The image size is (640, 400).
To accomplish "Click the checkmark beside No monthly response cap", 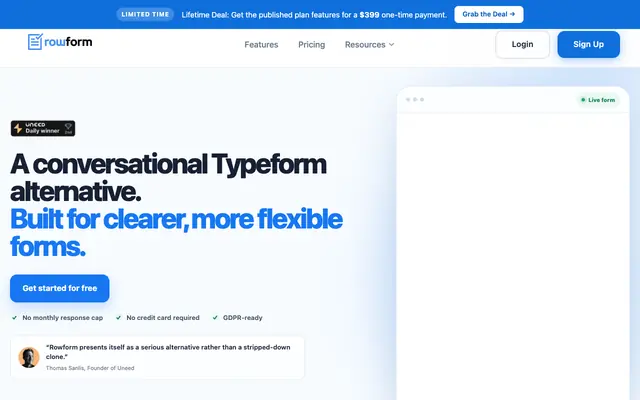I will point(14,318).
